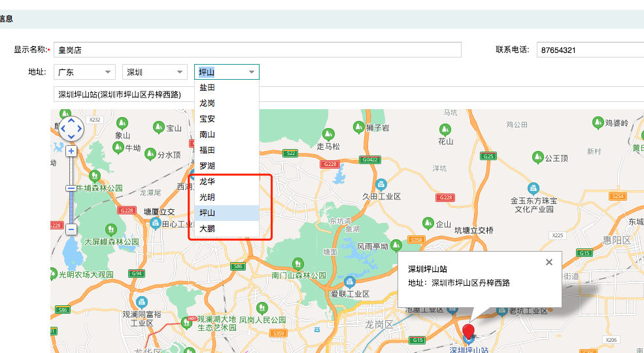The height and width of the screenshot is (353, 644).
Task: Click the 狮子岩 mountain icon
Action: click(x=358, y=127)
